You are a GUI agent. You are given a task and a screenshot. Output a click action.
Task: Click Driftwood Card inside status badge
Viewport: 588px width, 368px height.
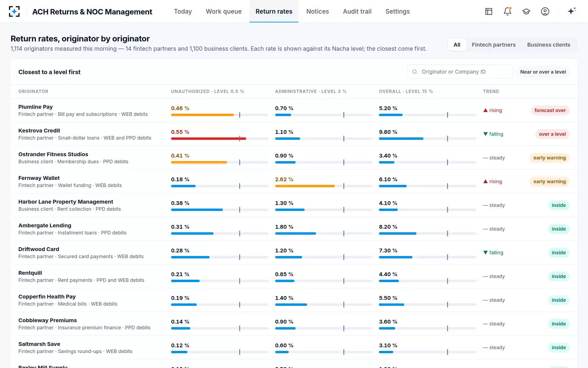(x=559, y=253)
